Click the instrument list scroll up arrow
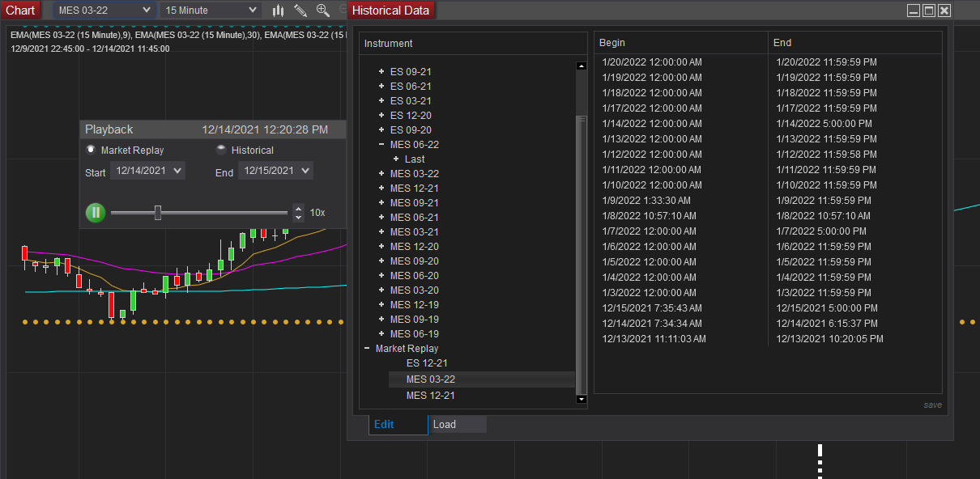 point(581,66)
